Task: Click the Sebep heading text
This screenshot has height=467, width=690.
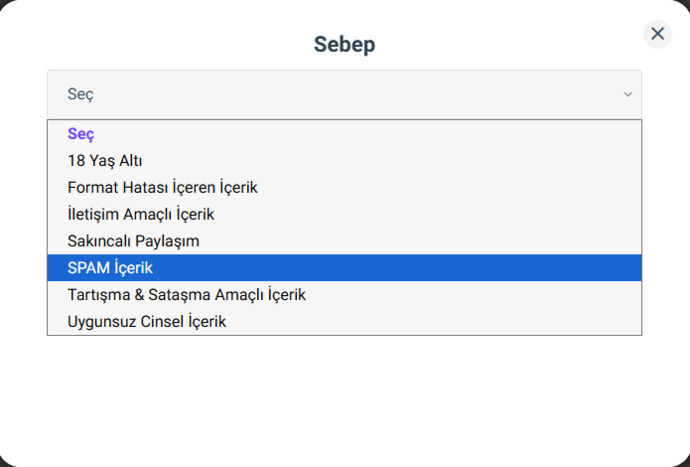Action: point(344,44)
